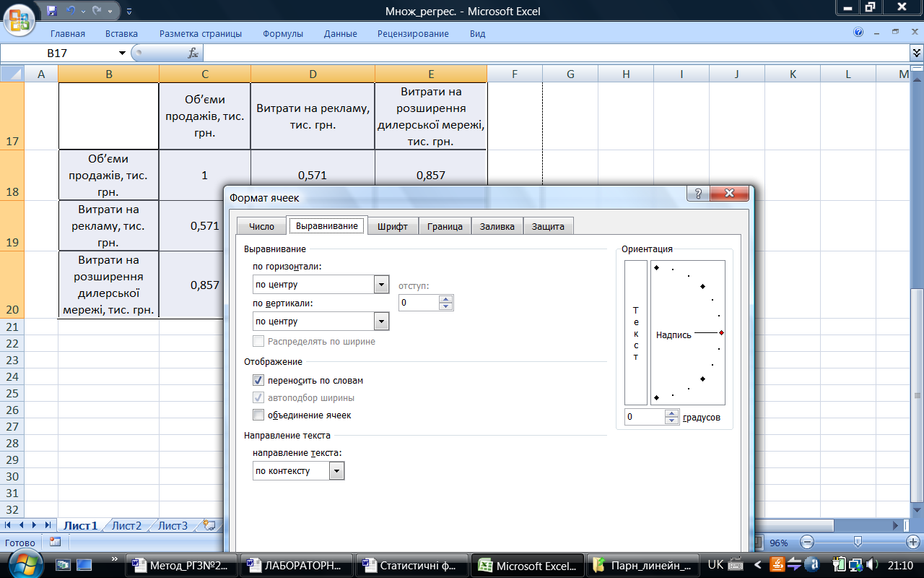Click the Redo arrow icon

click(x=96, y=11)
